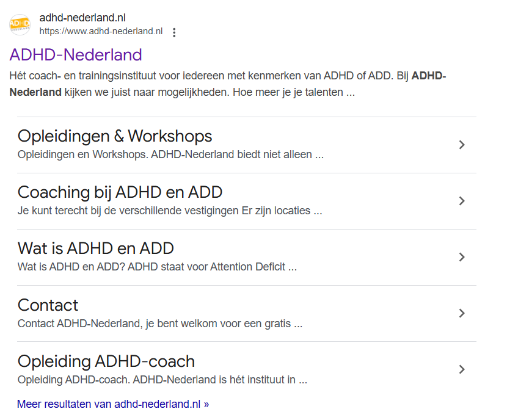The height and width of the screenshot is (420, 507).
Task: Open the Contact page link
Action: (x=48, y=305)
